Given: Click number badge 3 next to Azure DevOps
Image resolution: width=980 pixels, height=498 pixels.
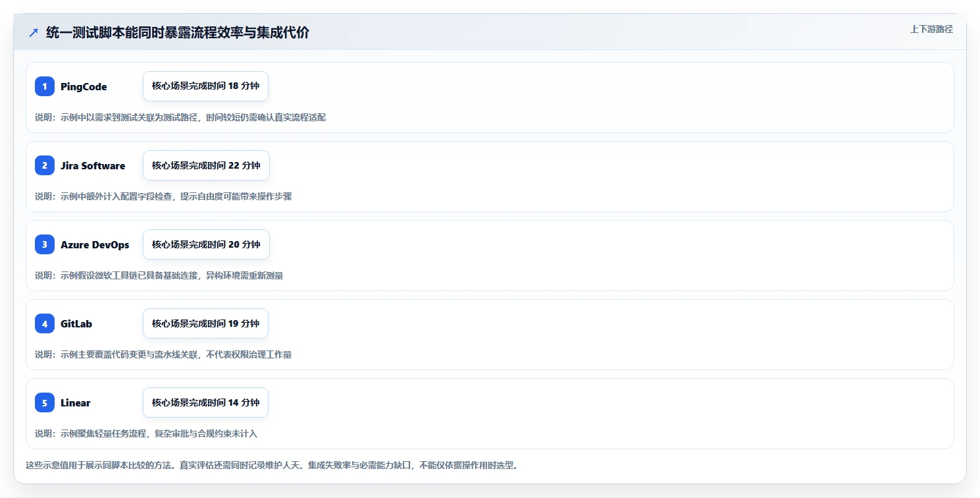Looking at the screenshot, I should click(x=45, y=244).
